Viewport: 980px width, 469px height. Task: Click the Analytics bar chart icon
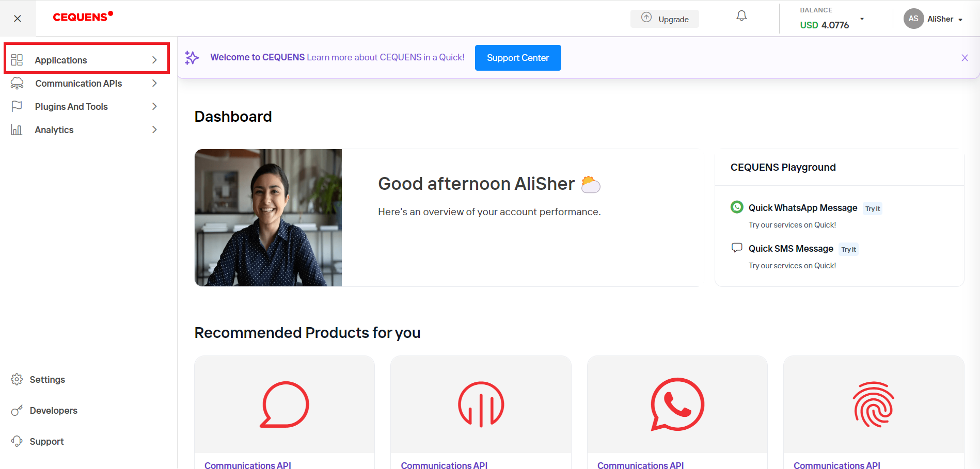coord(17,130)
